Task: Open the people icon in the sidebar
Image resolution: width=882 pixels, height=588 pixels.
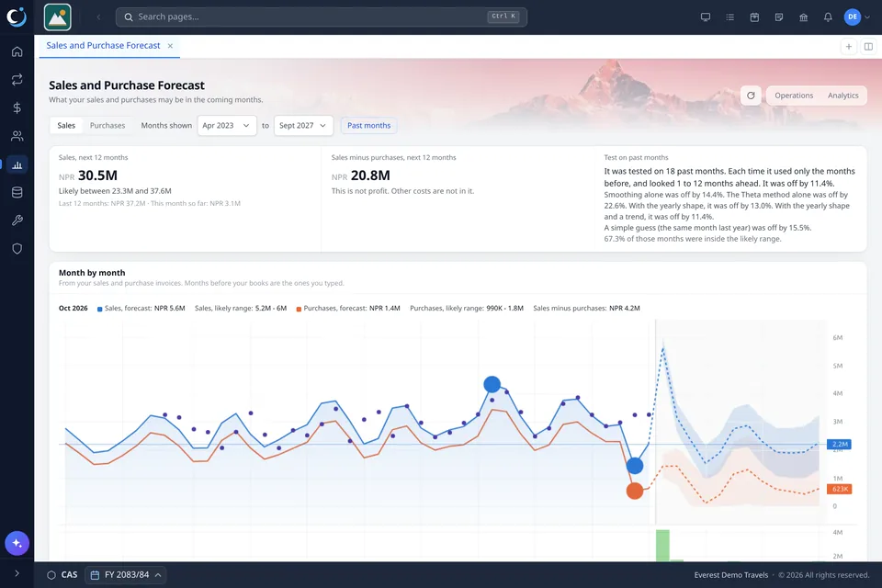Action: (17, 136)
